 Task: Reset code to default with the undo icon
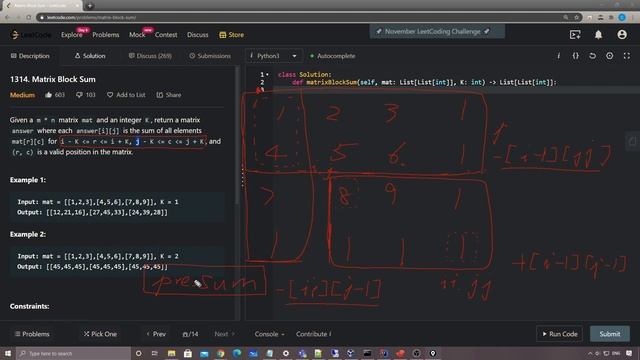coord(592,56)
